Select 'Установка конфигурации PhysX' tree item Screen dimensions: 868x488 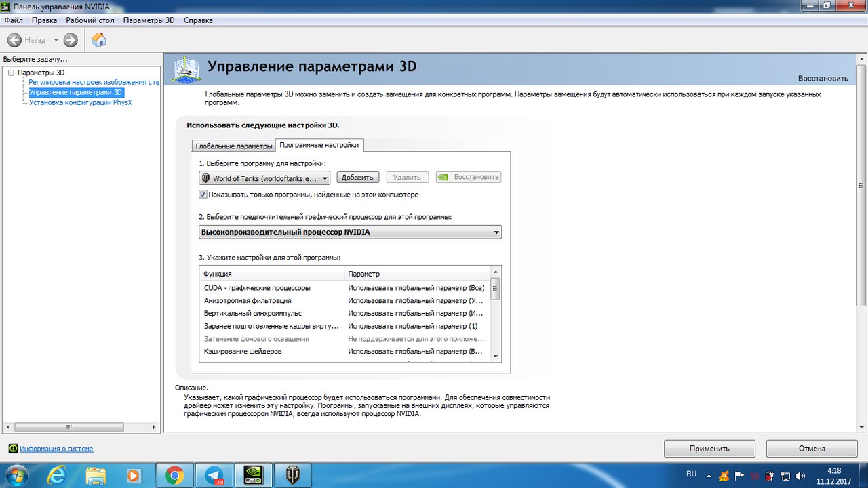click(80, 102)
